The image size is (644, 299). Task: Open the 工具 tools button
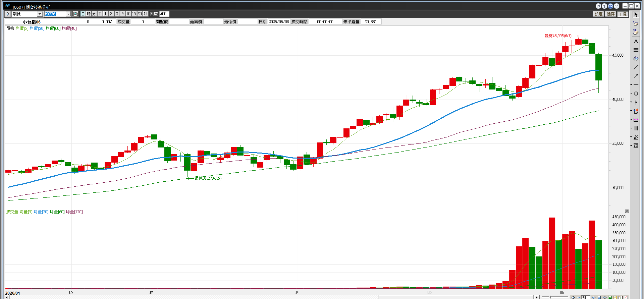tap(623, 14)
